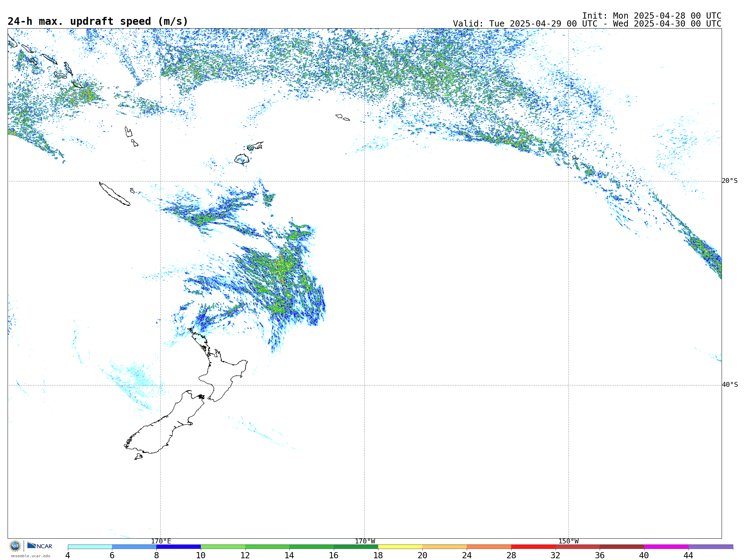Viewport: 744px width, 560px height.
Task: Click the Viti Levu (Fiji) island outline
Action: tap(242, 159)
